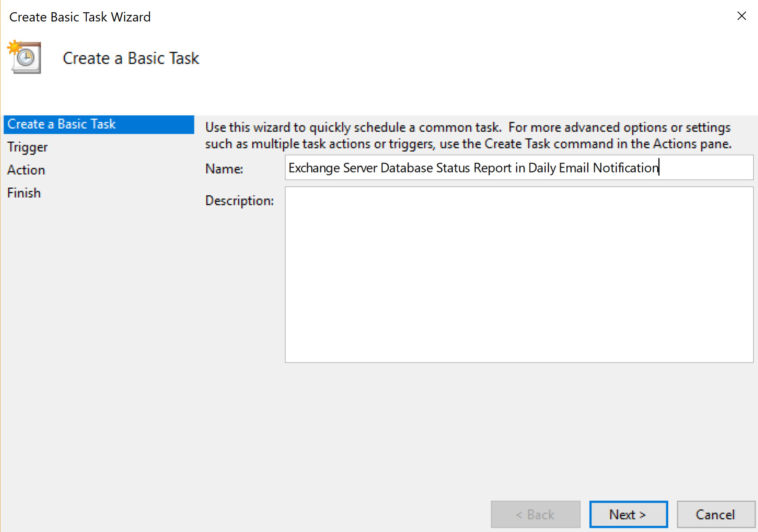The image size is (758, 532).
Task: Go to the Trigger step
Action: coord(27,147)
